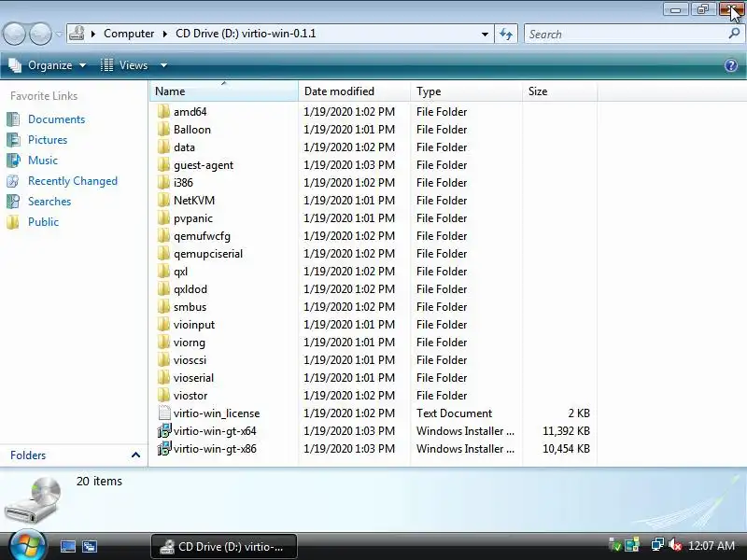747x560 pixels.
Task: Select the qemufwcfg folder icon
Action: click(x=163, y=236)
